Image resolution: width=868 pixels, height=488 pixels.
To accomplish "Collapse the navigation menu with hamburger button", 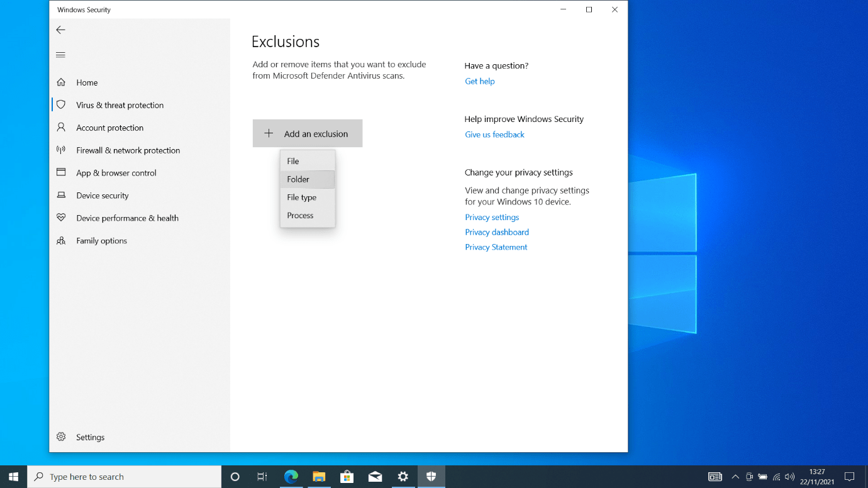I will (x=60, y=55).
